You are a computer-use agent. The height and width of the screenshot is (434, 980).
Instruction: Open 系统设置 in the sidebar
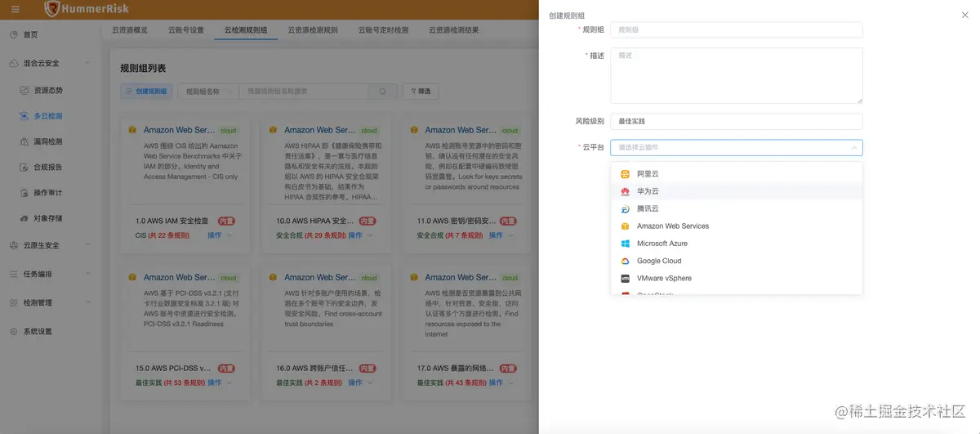(38, 331)
